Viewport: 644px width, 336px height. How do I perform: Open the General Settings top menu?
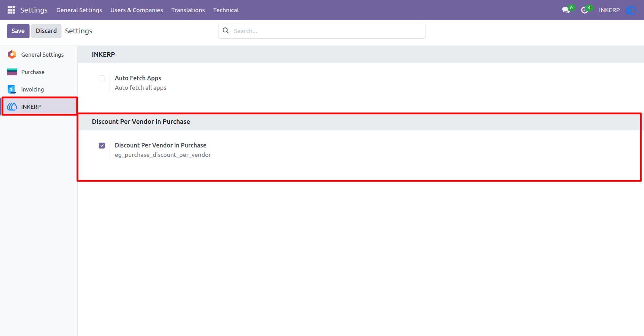coord(79,10)
